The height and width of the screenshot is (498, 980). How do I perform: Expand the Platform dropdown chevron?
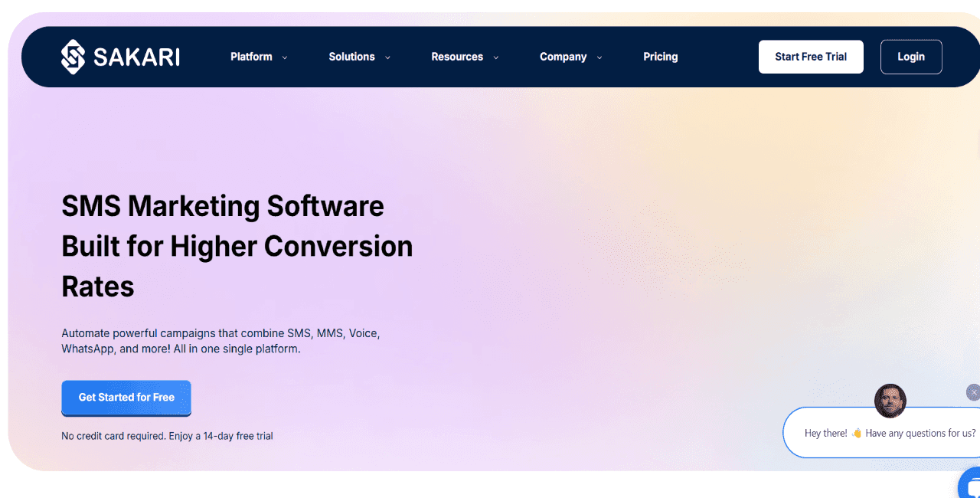(285, 57)
